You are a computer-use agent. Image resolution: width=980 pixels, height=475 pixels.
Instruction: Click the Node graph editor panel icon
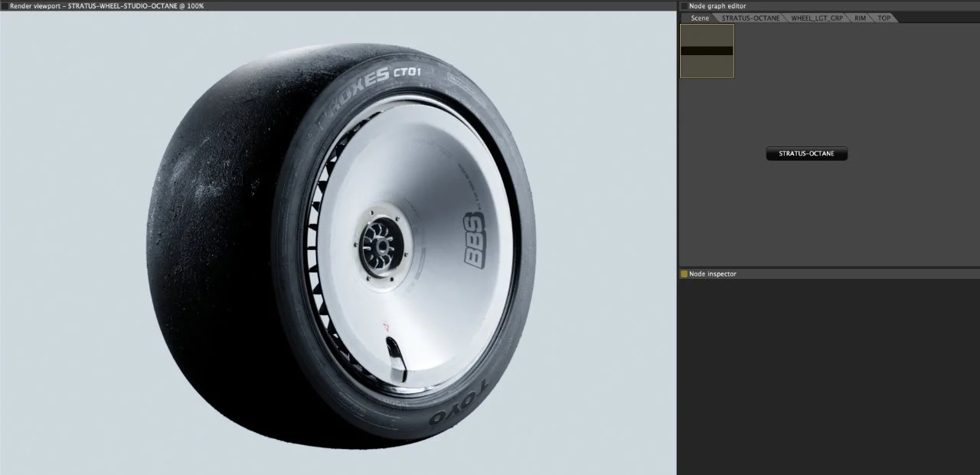(684, 5)
